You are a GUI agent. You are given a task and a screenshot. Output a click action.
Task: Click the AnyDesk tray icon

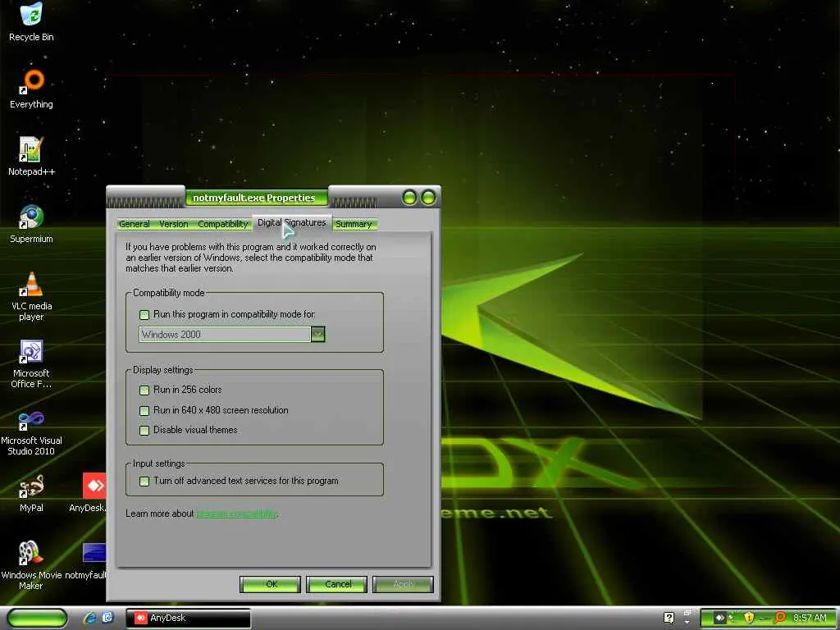coord(719,619)
